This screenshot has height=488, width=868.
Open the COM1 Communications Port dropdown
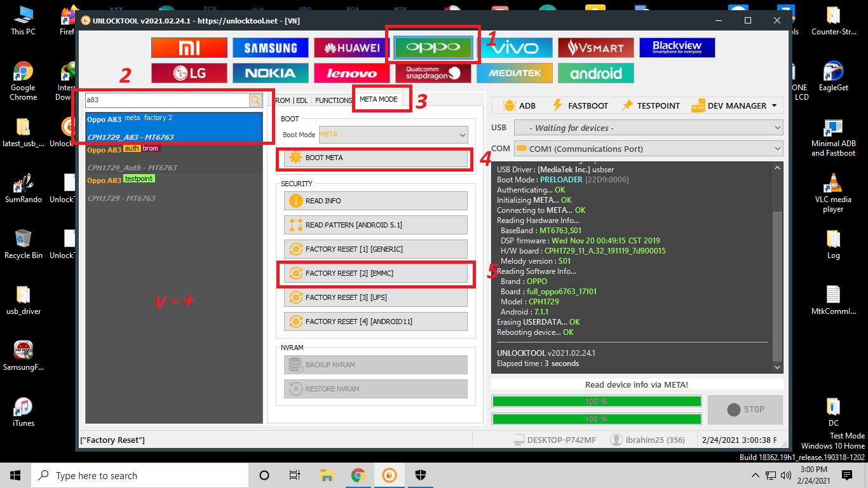coord(649,149)
